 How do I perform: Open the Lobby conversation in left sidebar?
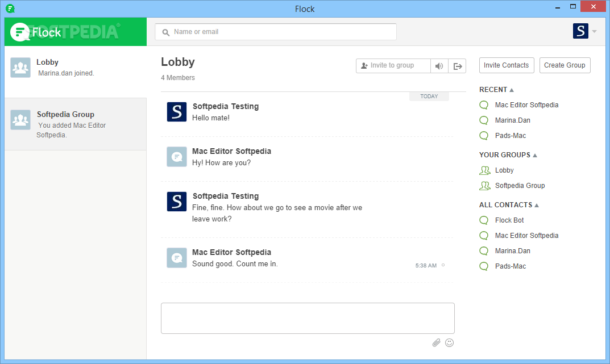coord(76,72)
